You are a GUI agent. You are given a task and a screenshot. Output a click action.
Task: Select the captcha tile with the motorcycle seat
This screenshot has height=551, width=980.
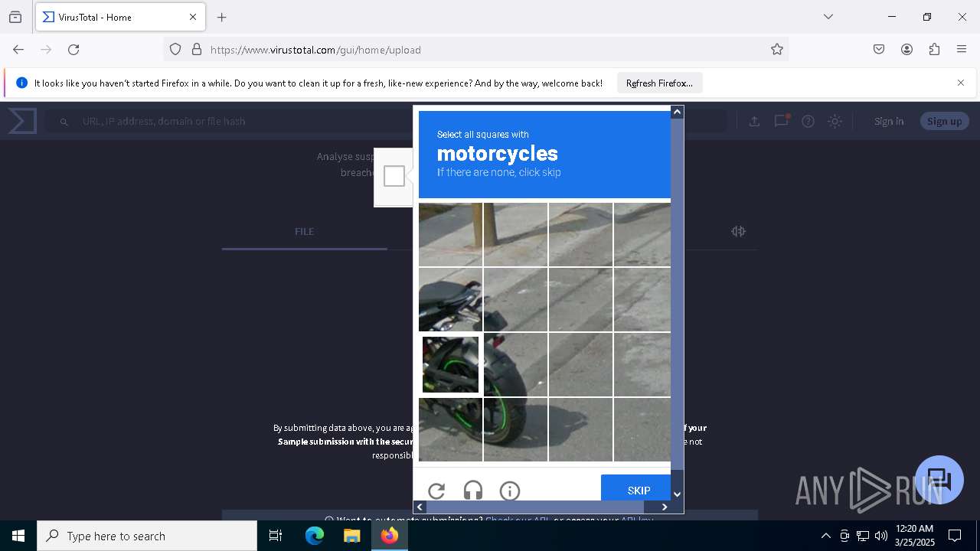[x=450, y=299]
